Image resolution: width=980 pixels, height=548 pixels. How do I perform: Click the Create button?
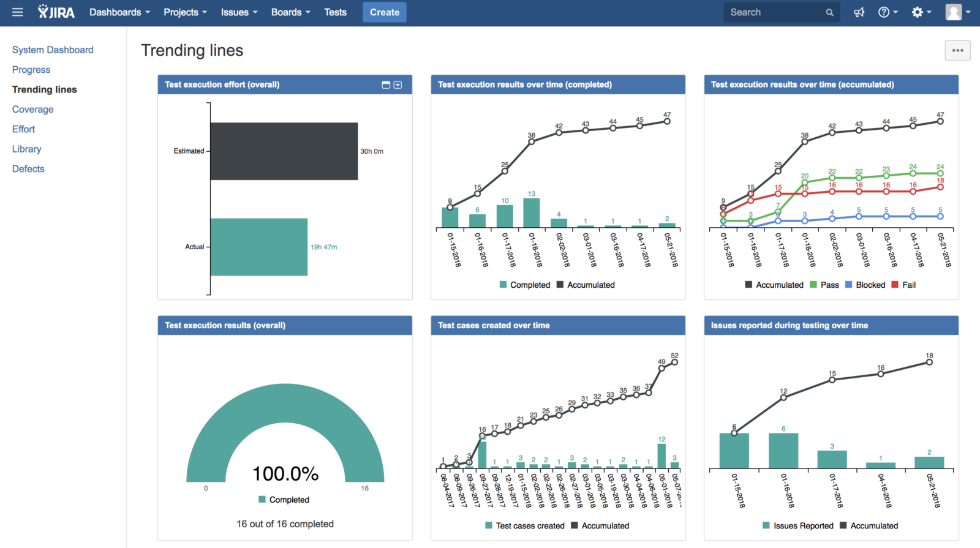tap(384, 12)
